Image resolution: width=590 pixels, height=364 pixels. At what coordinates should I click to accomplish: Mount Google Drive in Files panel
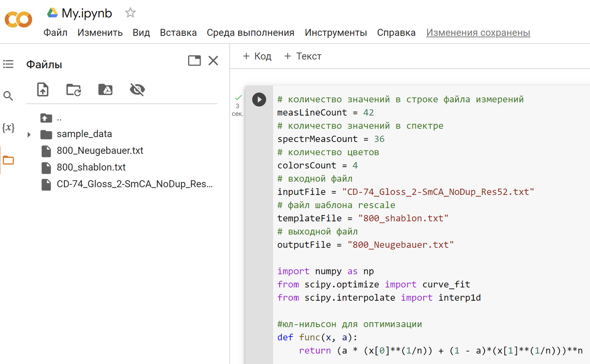coord(105,90)
